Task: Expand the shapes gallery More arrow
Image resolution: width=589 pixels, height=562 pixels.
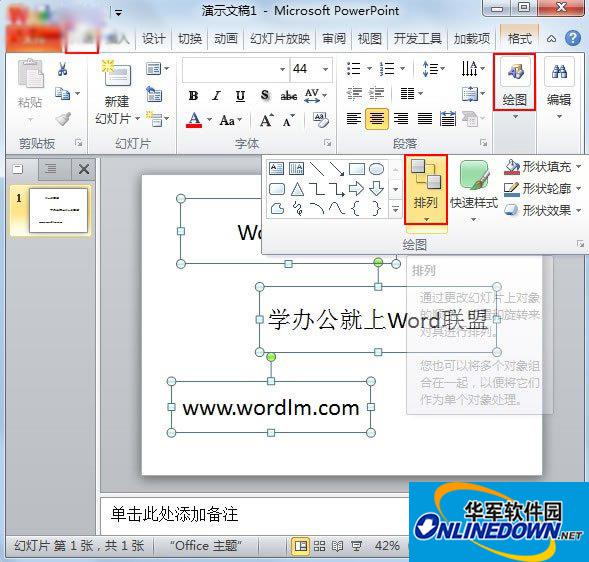Action: [x=395, y=208]
